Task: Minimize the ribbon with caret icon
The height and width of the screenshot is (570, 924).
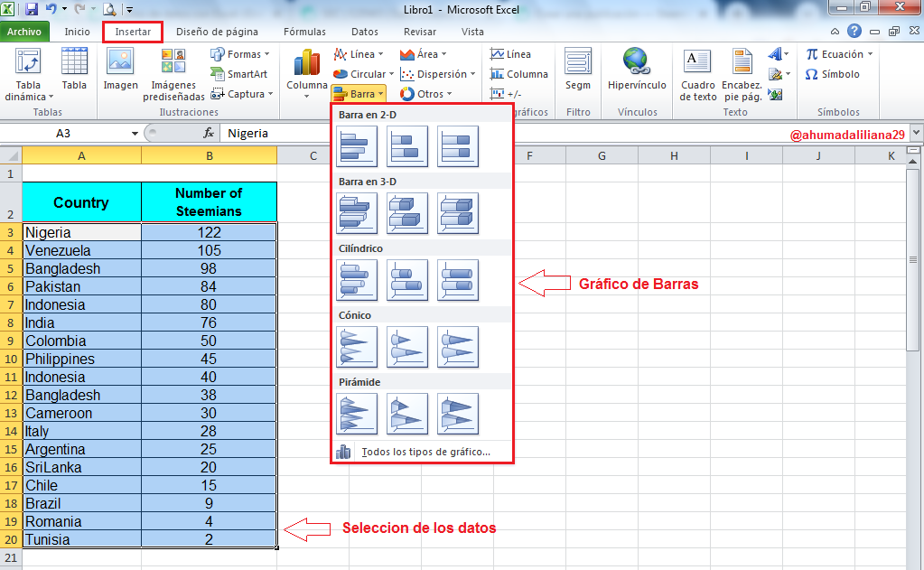Action: [x=835, y=32]
